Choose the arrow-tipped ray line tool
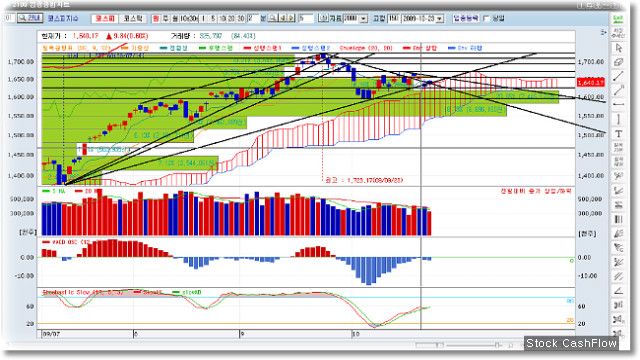Image resolution: width=640 pixels, height=360 pixels. coord(618,90)
